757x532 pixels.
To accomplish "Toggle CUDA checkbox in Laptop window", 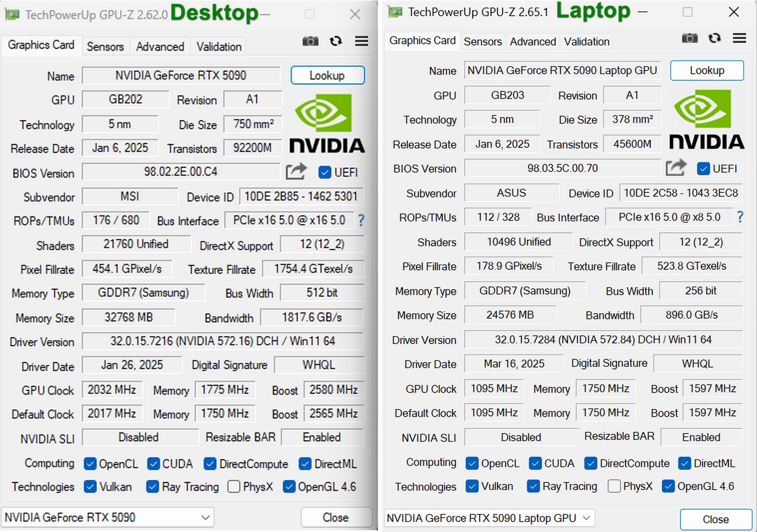I will 535,464.
